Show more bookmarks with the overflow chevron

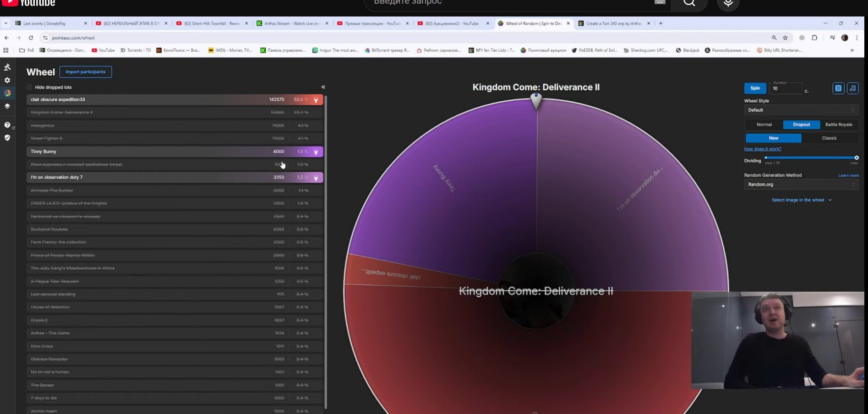[x=852, y=50]
